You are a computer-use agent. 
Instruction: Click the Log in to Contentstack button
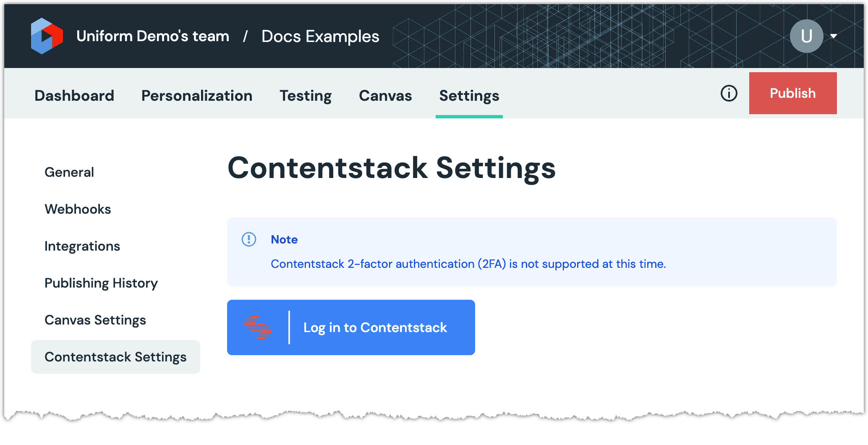point(351,327)
